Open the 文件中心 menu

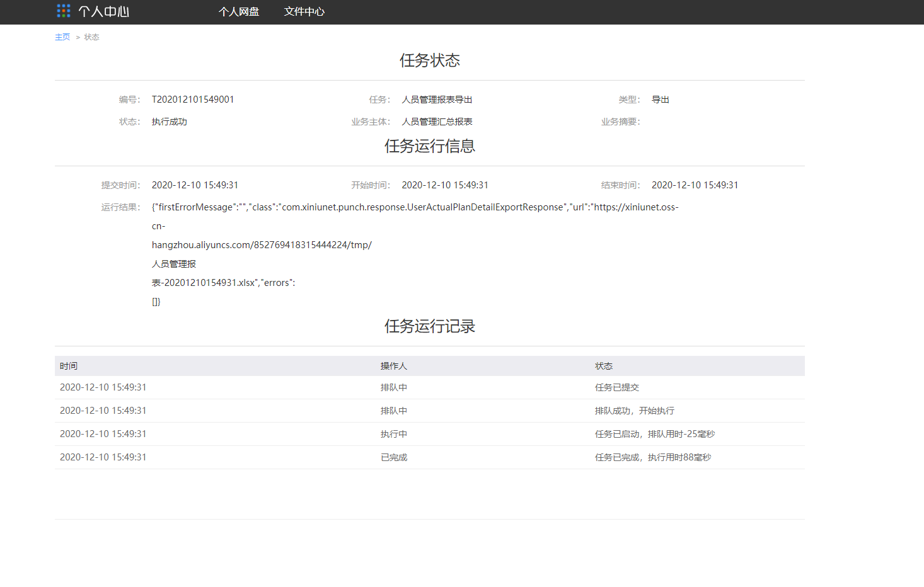pyautogui.click(x=304, y=11)
